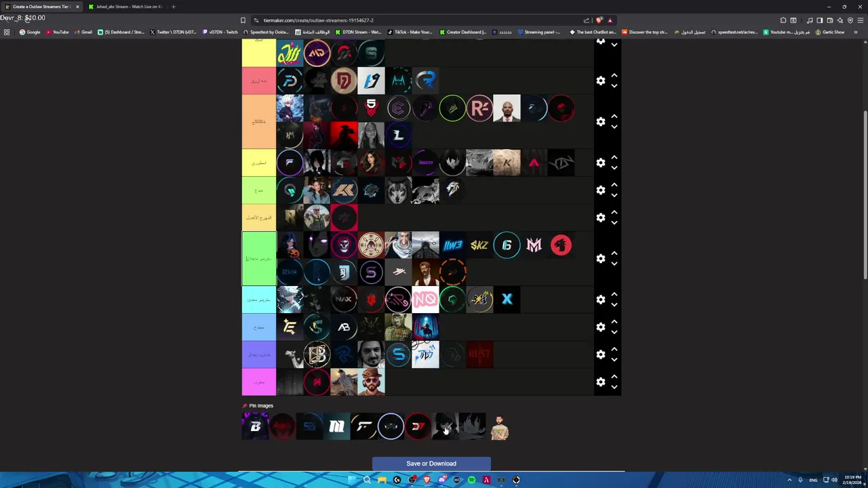The width and height of the screenshot is (868, 488).
Task: Move the purple RUST row up
Action: (x=614, y=350)
